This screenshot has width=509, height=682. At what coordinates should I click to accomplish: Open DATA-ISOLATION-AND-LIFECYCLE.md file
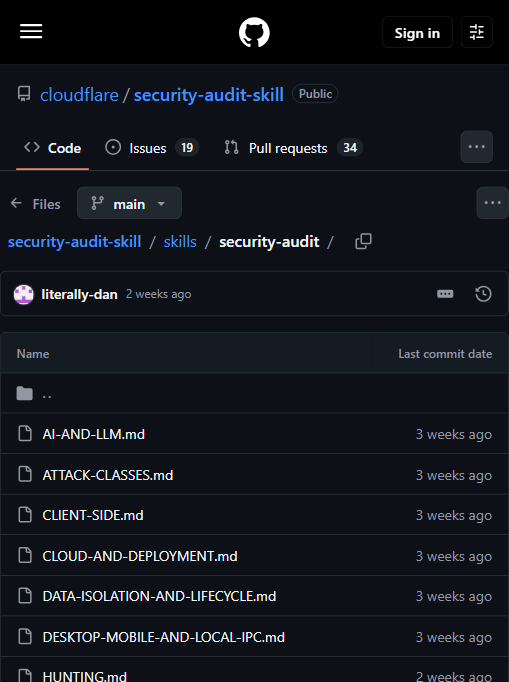pos(159,596)
